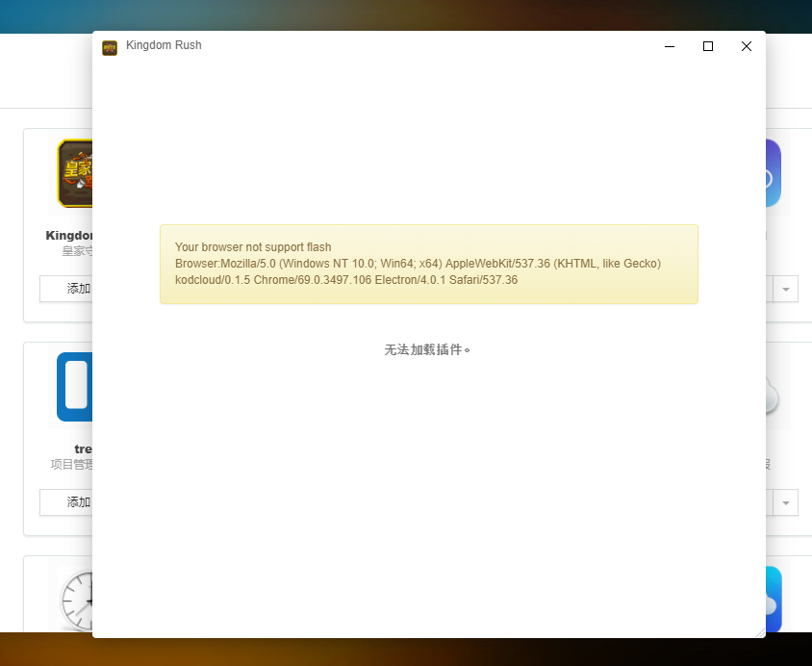Close the Kingdom Rush window

747,46
